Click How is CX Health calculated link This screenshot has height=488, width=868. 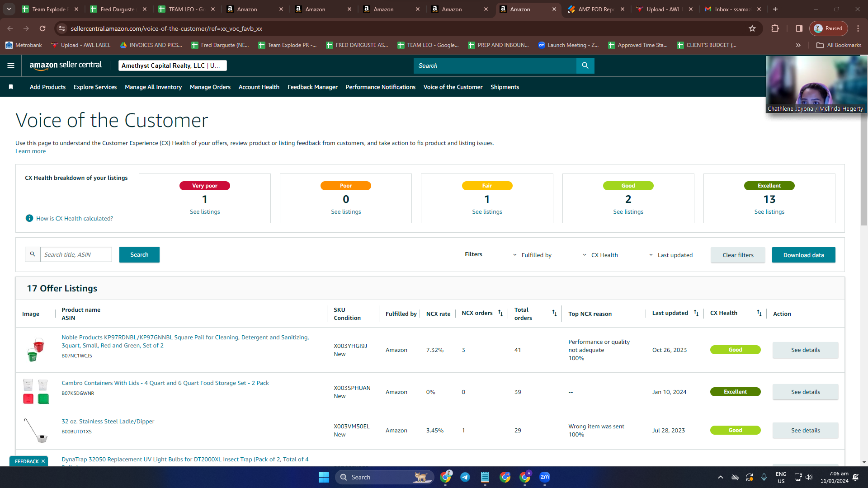click(x=75, y=218)
